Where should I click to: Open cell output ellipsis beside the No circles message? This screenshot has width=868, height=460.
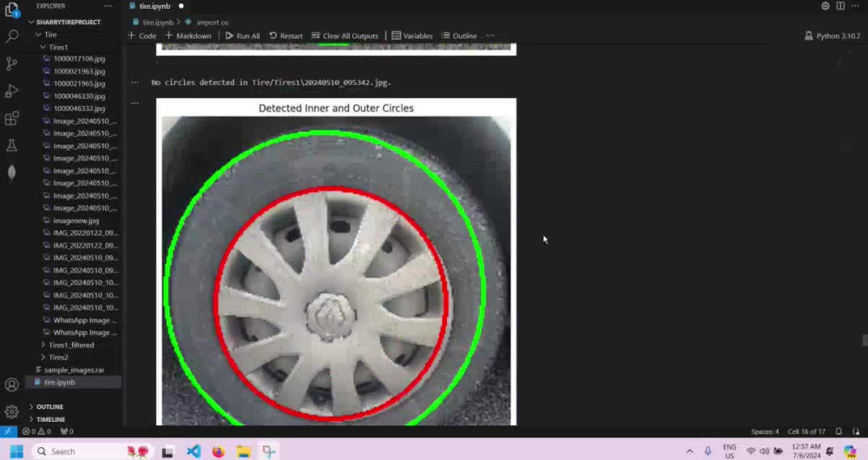135,82
